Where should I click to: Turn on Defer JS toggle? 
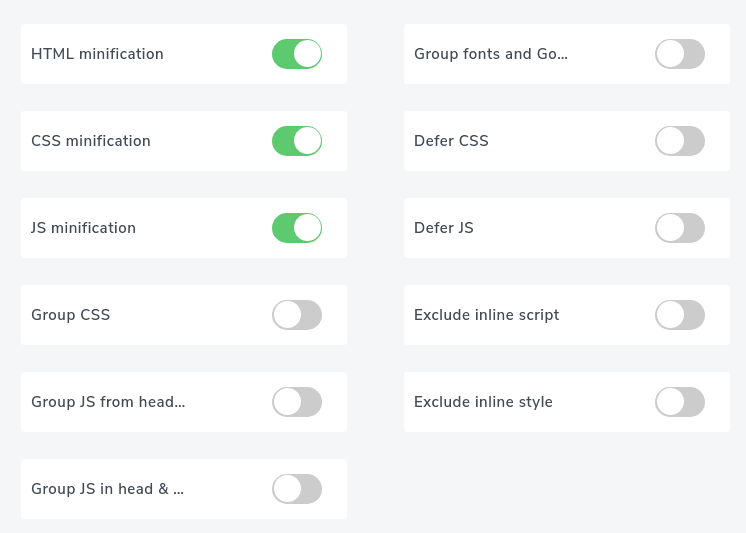(x=680, y=228)
